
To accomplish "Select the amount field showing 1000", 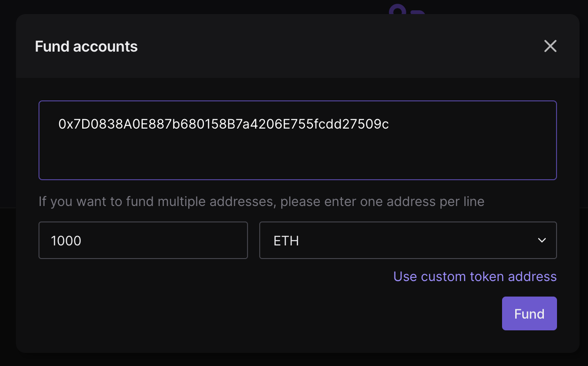I will pyautogui.click(x=143, y=240).
